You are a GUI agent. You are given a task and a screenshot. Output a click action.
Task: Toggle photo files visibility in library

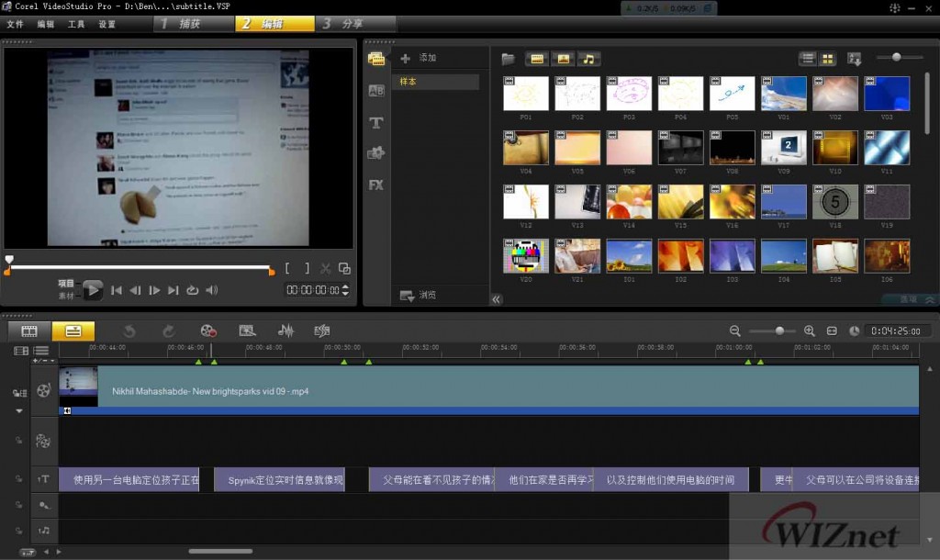[562, 59]
